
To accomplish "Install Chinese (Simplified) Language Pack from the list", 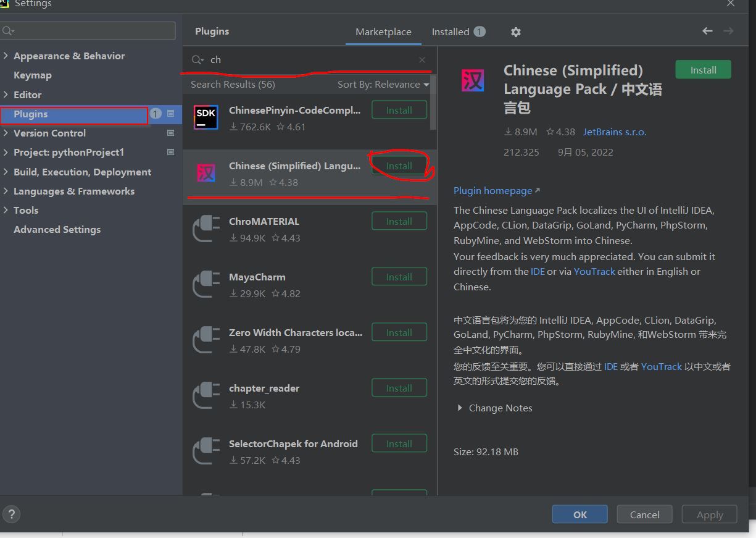I will (399, 166).
